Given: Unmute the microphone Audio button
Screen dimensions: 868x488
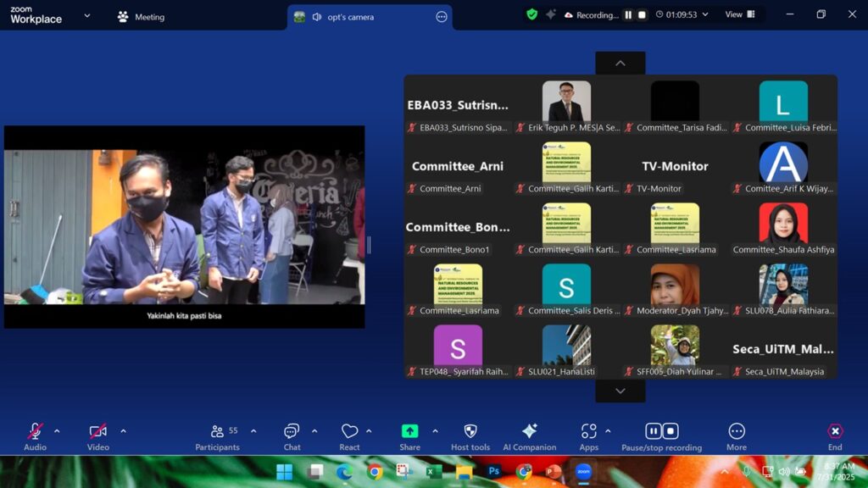Looking at the screenshot, I should [35, 436].
